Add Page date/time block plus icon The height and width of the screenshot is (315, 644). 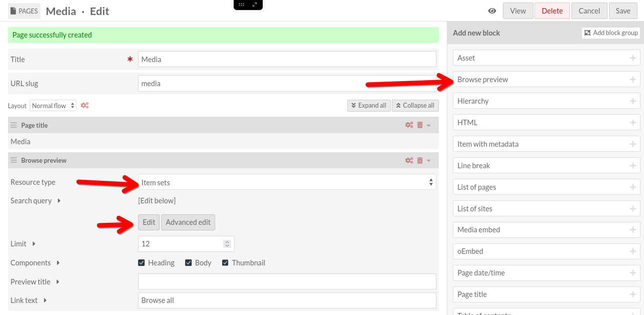click(x=633, y=273)
